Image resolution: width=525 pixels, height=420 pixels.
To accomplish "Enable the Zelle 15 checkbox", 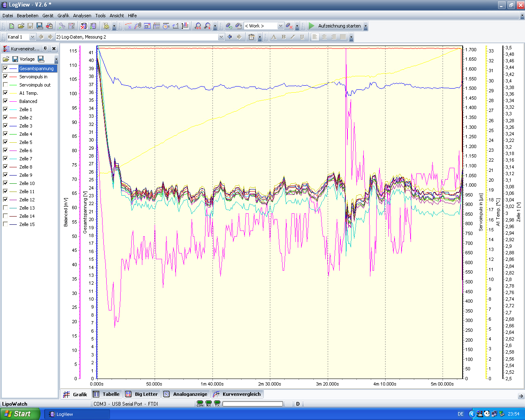I will [x=5, y=224].
